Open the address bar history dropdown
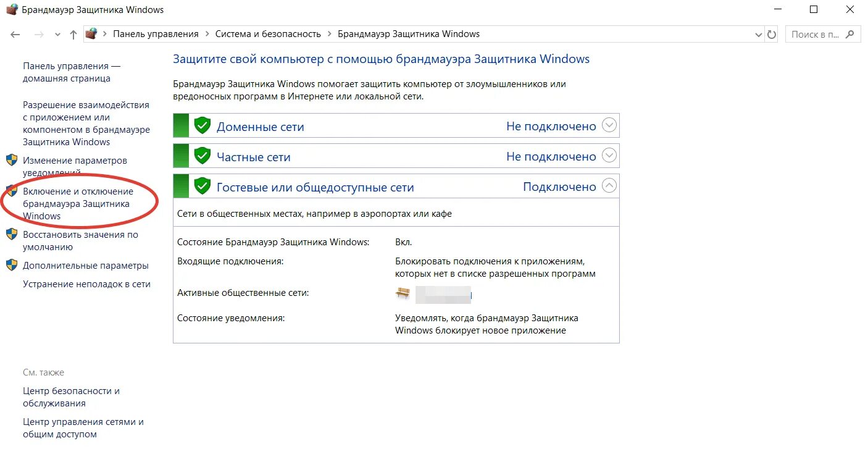This screenshot has height=454, width=868. pyautogui.click(x=759, y=35)
